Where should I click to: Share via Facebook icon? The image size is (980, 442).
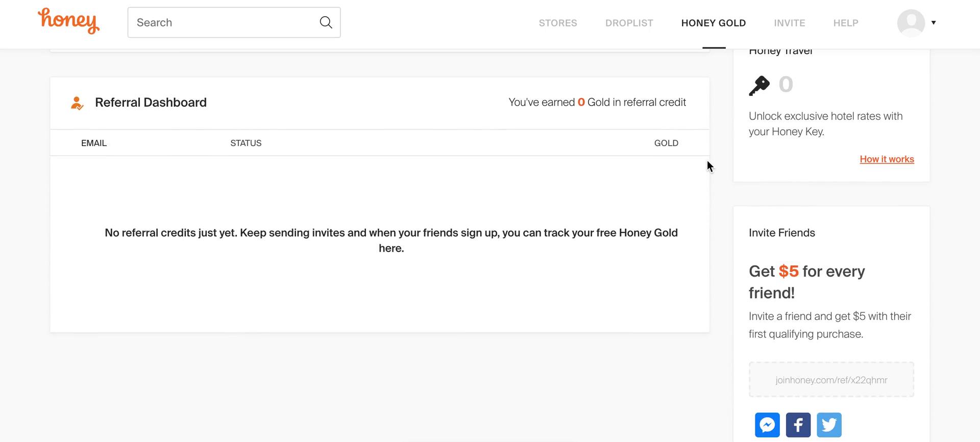[798, 425]
